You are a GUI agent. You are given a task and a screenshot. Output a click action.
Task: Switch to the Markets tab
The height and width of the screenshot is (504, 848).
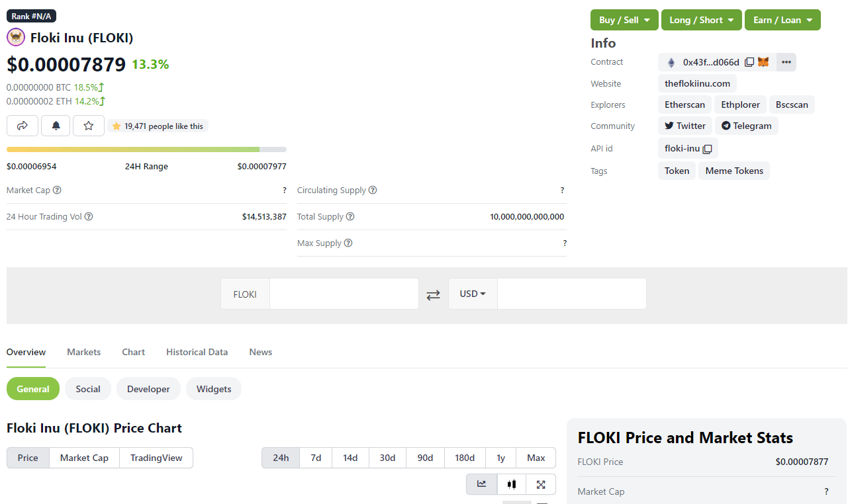tap(83, 352)
